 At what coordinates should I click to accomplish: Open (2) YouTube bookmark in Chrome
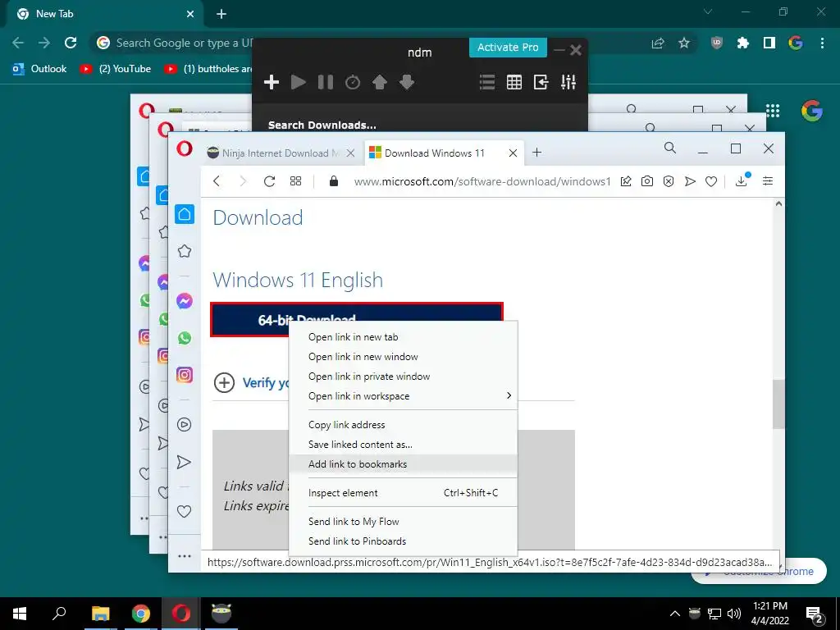point(115,69)
